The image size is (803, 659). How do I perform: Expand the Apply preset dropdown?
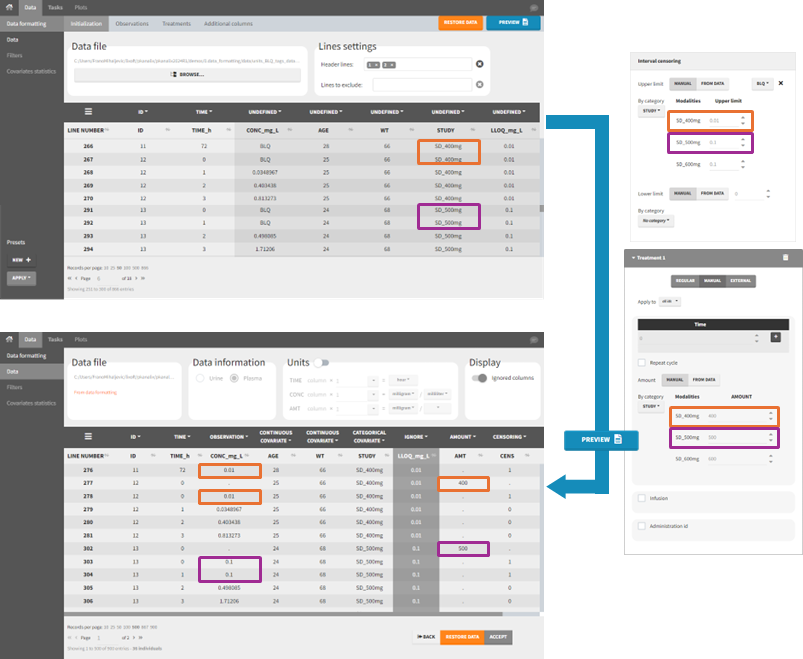pos(21,277)
